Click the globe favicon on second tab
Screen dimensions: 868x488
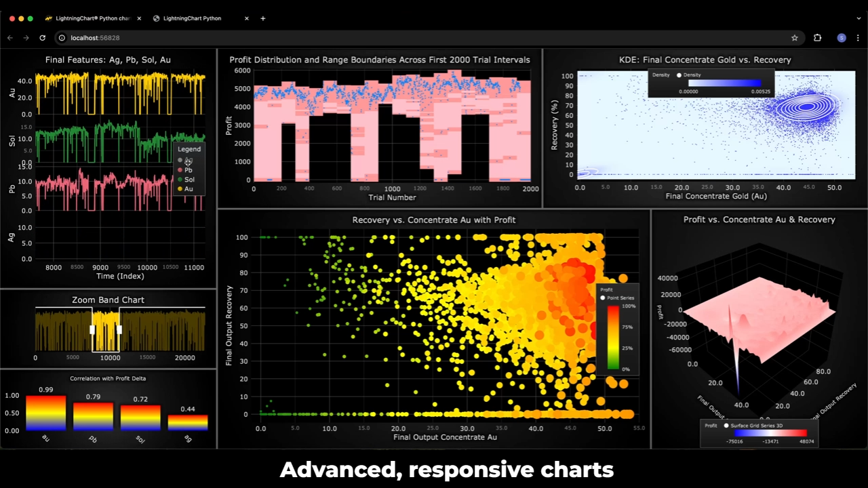tap(157, 18)
